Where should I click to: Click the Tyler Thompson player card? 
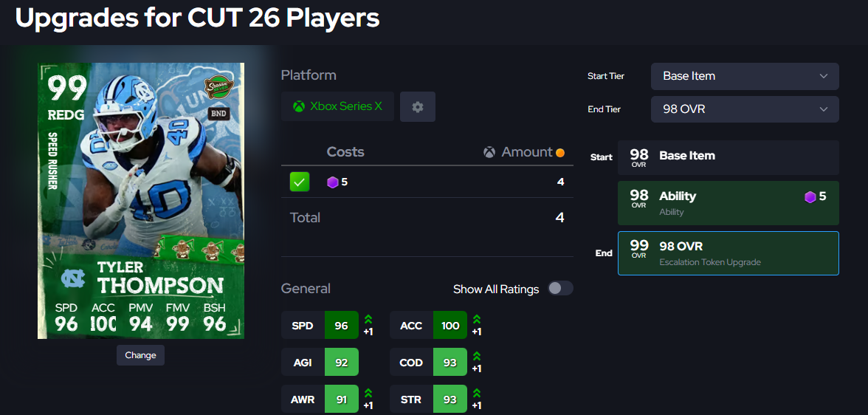pos(141,201)
